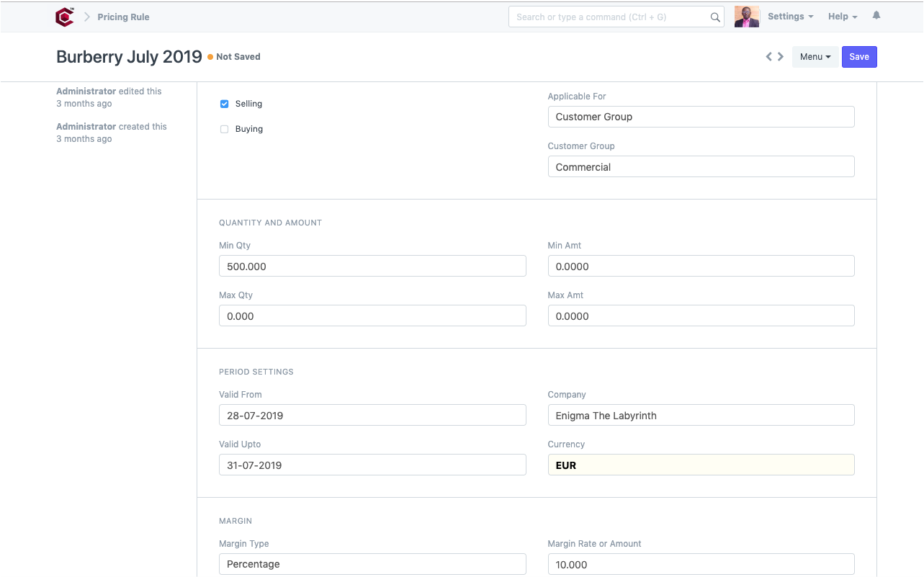Expand the Margin Type dropdown
The width and height of the screenshot is (924, 577).
372,564
